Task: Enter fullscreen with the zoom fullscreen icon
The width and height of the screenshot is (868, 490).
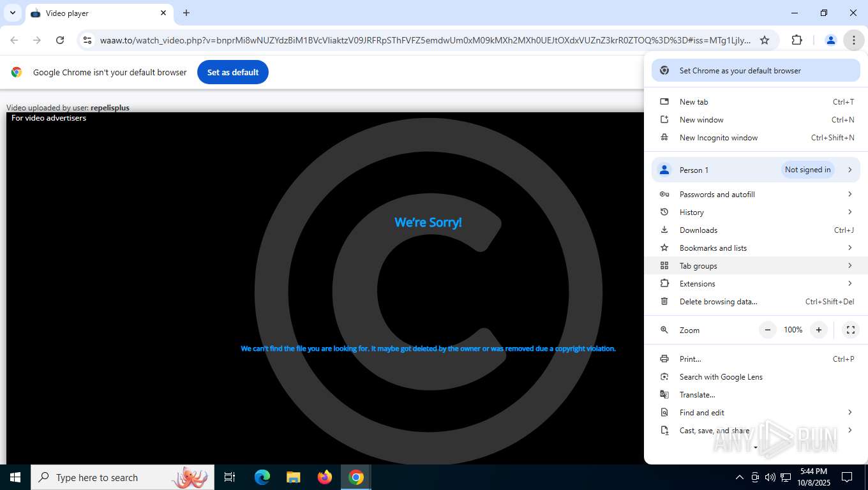Action: pos(851,330)
